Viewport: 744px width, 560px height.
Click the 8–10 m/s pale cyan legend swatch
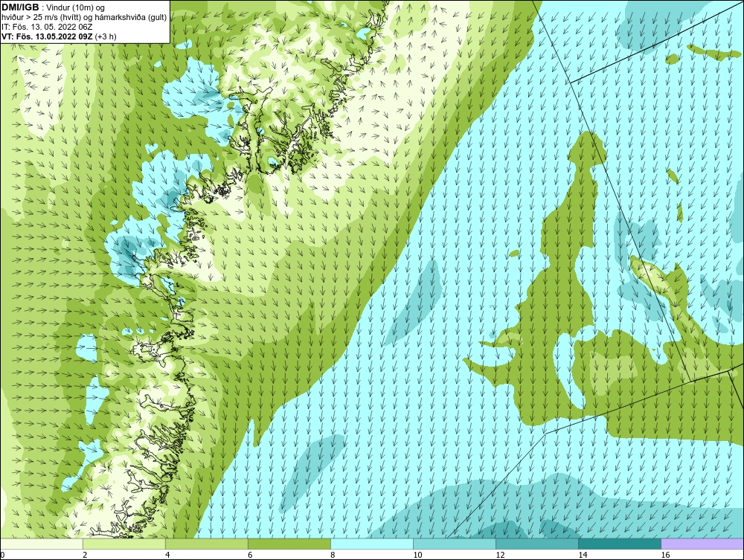tap(371, 544)
